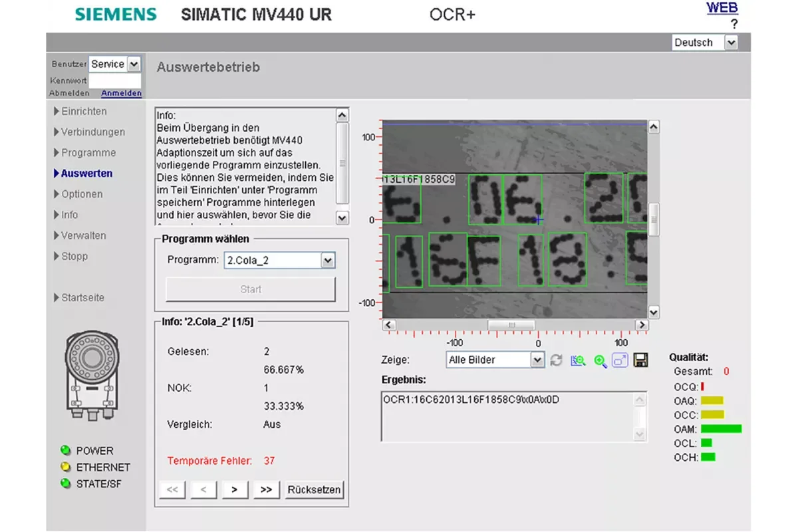Click the info text scroll up arrow

342,115
